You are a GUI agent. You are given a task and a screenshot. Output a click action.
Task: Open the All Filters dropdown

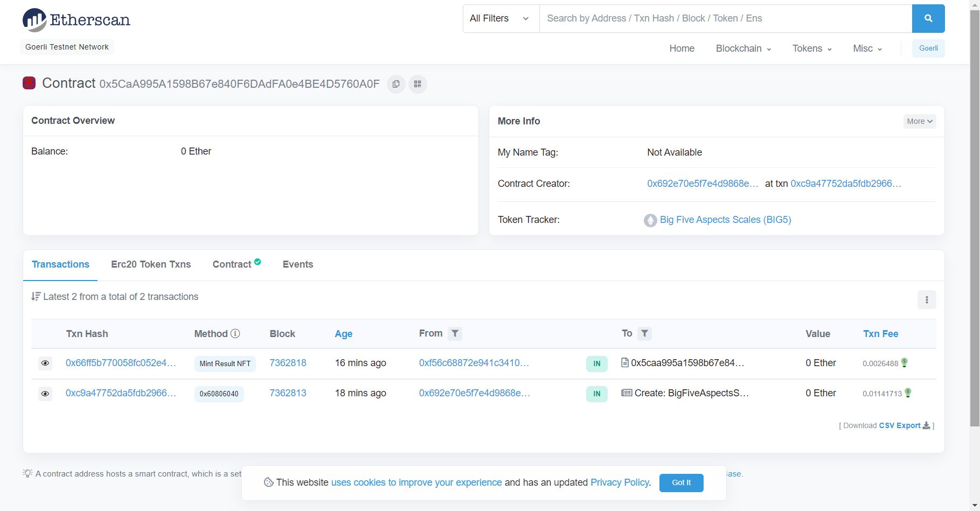pos(501,18)
